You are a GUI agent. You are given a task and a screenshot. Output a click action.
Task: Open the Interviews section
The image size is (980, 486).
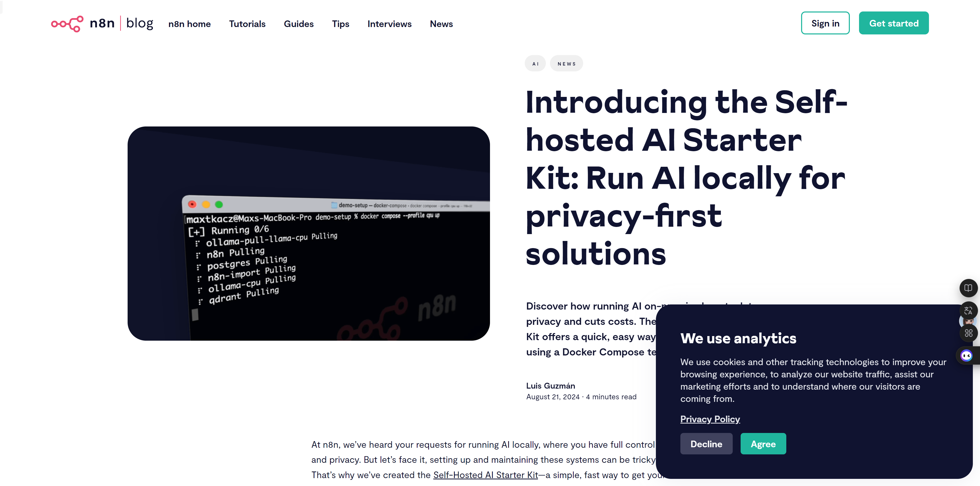[x=389, y=24]
